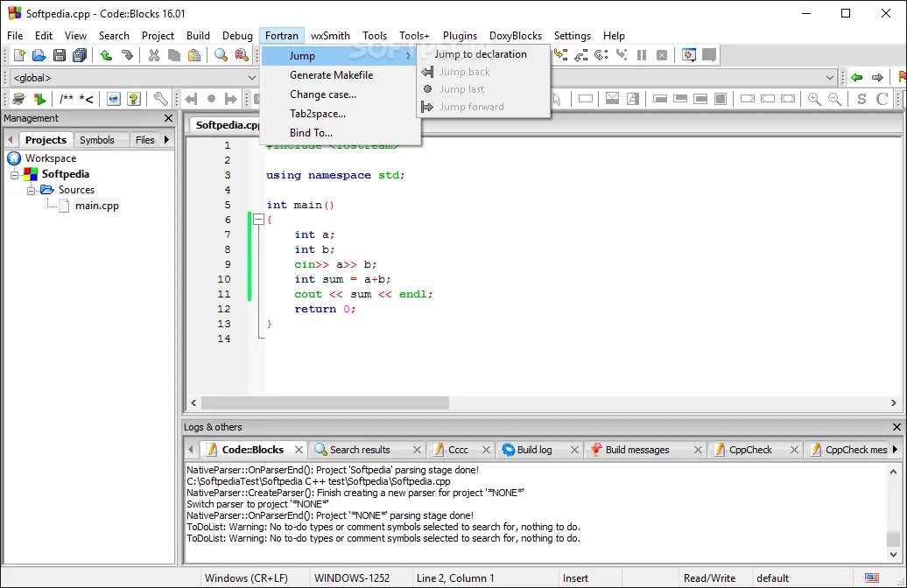Click the Paste clipboard icon
Image resolution: width=907 pixels, height=588 pixels.
(x=194, y=55)
